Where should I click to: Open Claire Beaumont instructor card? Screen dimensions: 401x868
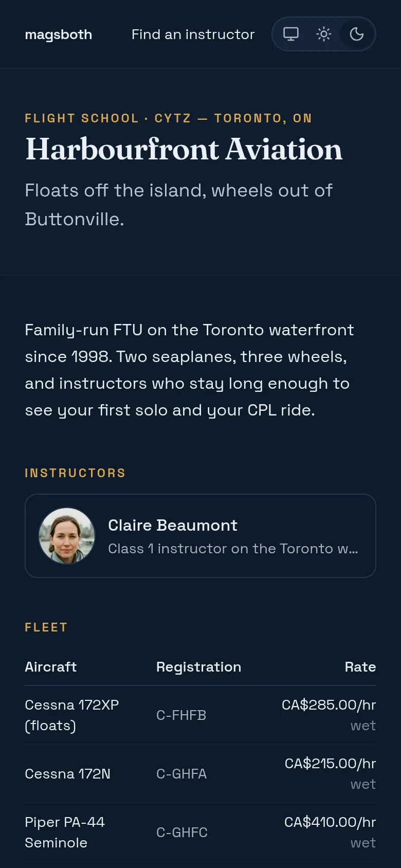pyautogui.click(x=200, y=536)
